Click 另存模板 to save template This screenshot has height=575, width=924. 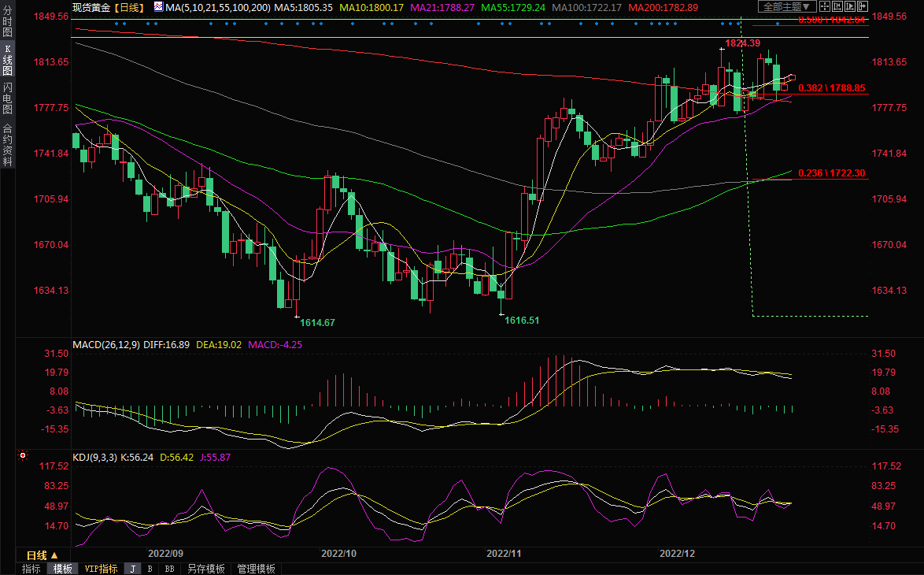pos(205,569)
